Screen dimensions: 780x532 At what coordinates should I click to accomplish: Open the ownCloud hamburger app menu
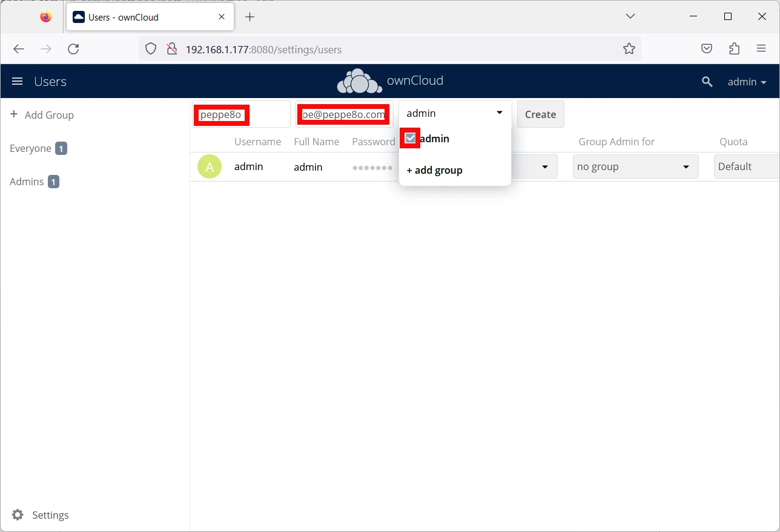18,81
